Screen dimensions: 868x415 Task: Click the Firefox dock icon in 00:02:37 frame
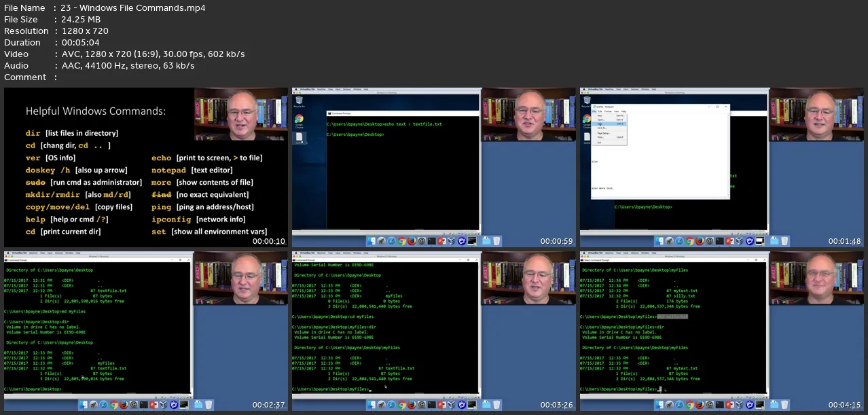pos(124,404)
